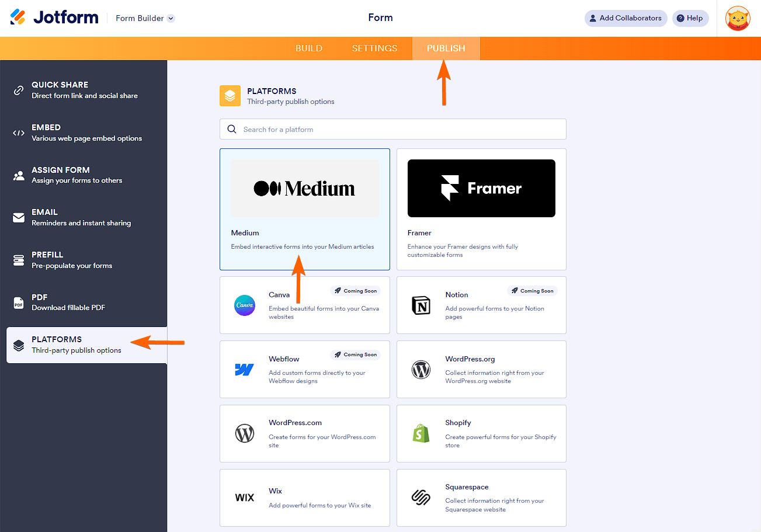The width and height of the screenshot is (761, 532).
Task: Click the Shopify logo icon
Action: click(421, 433)
